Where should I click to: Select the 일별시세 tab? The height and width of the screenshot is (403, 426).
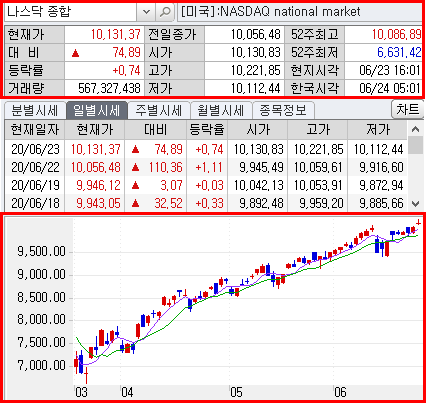[x=97, y=110]
